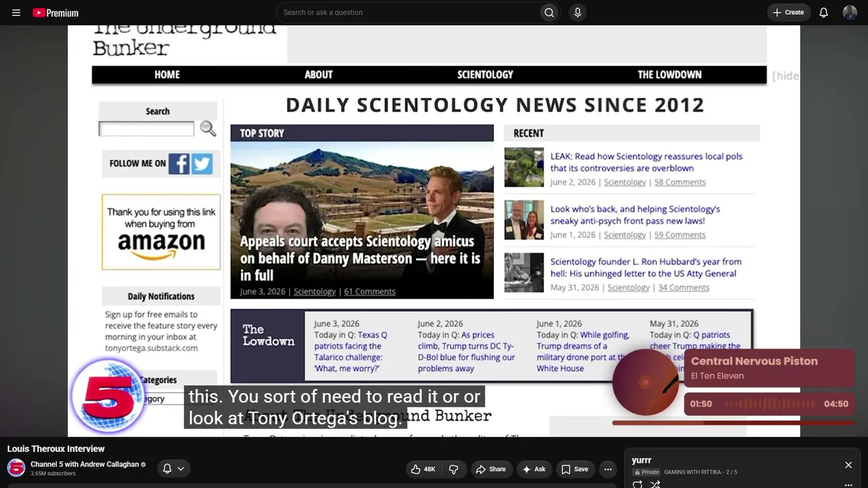The image size is (868, 488).
Task: Click the Create button
Action: 788,12
